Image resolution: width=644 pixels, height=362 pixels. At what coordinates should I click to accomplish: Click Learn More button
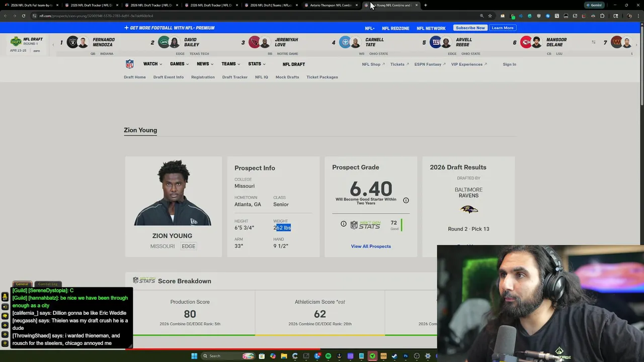tap(503, 28)
